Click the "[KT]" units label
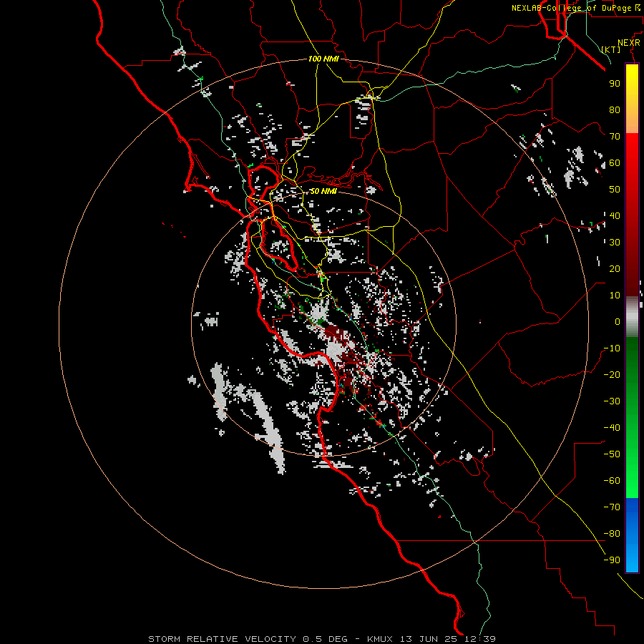Image resolution: width=644 pixels, height=644 pixels. coord(611,49)
